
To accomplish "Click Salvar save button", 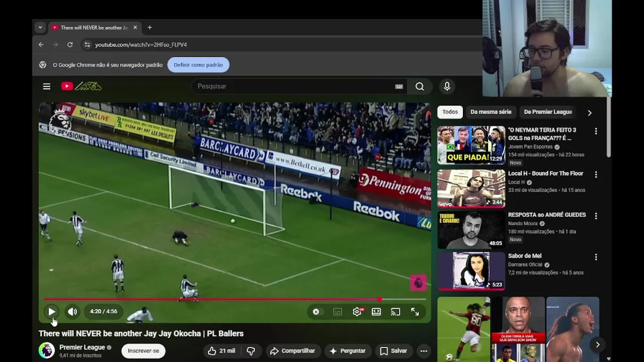I will pyautogui.click(x=393, y=351).
